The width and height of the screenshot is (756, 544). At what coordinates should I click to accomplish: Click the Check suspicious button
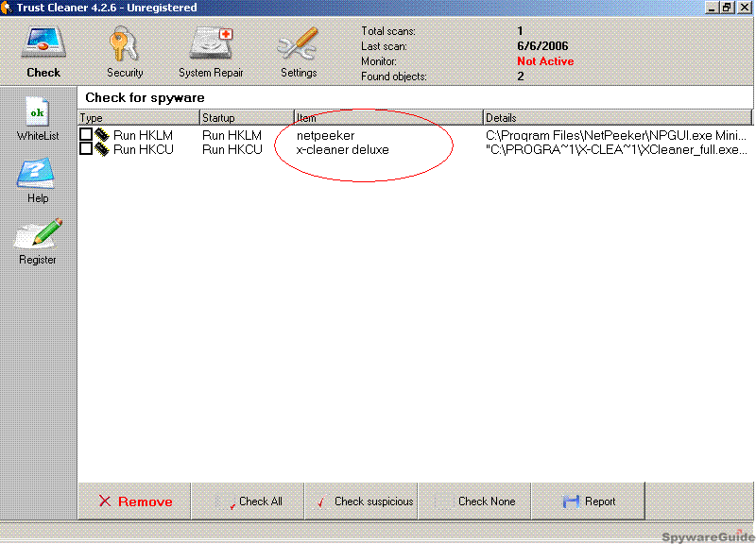(x=361, y=501)
